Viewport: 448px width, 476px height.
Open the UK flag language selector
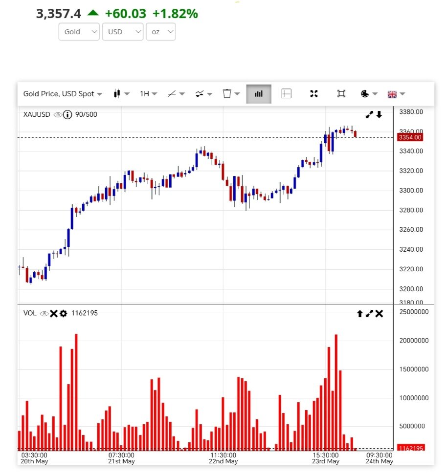click(x=396, y=94)
